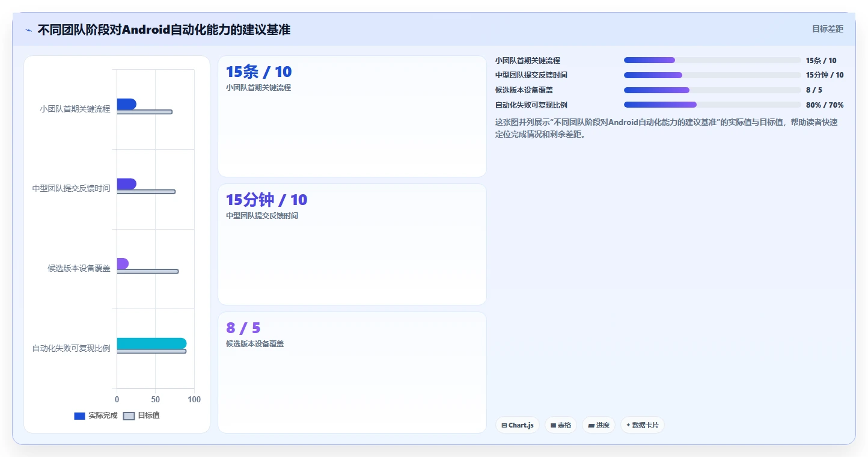The height and width of the screenshot is (457, 868).
Task: Click chart axis label 自动化失败可复现比例
Action: point(72,348)
